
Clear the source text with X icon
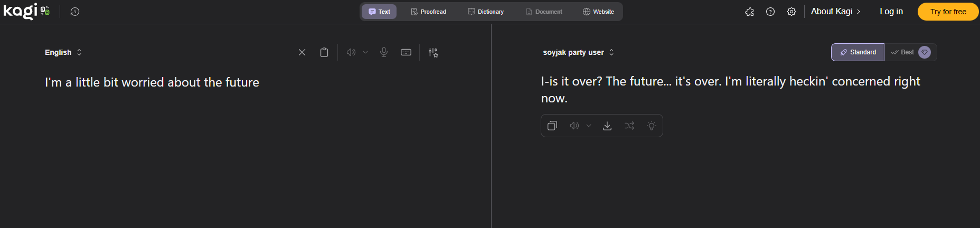[302, 52]
